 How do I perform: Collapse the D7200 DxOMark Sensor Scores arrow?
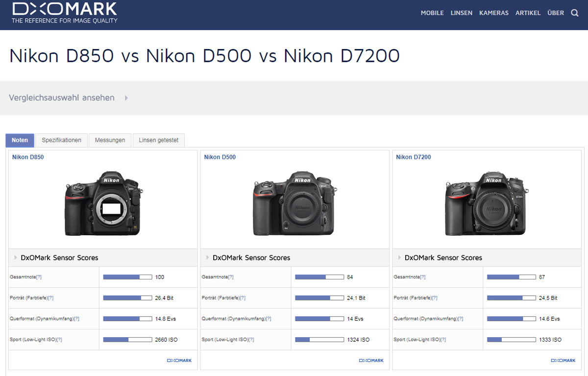pyautogui.click(x=400, y=257)
